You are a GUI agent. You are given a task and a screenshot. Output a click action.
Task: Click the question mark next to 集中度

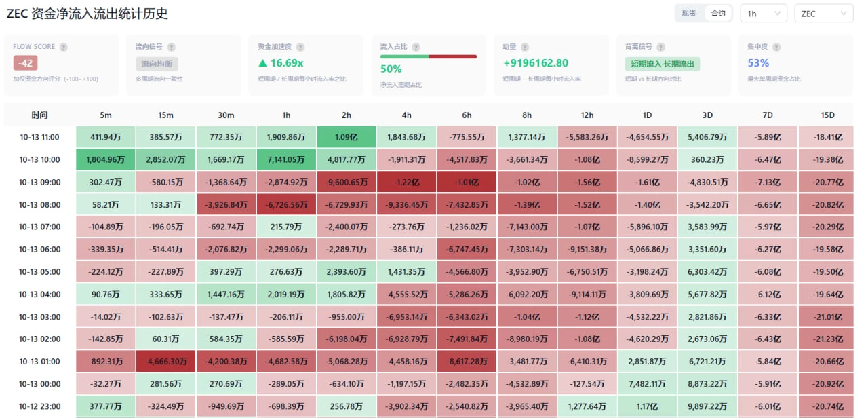click(776, 47)
